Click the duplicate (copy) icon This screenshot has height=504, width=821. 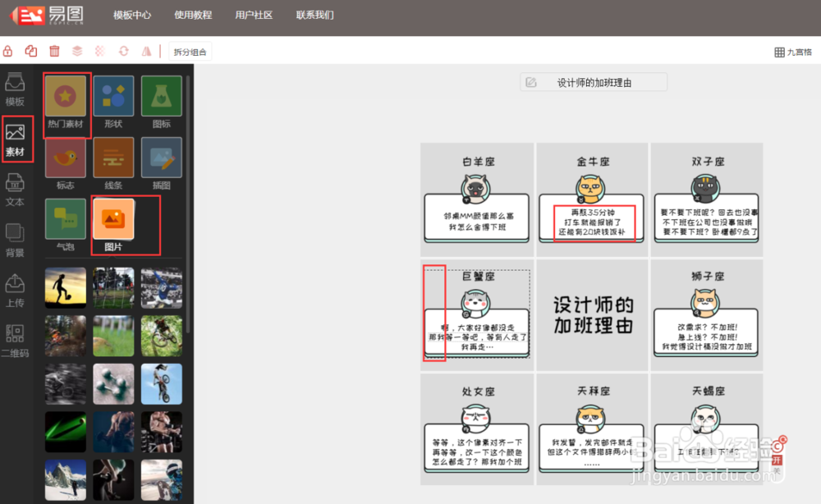pos(30,50)
